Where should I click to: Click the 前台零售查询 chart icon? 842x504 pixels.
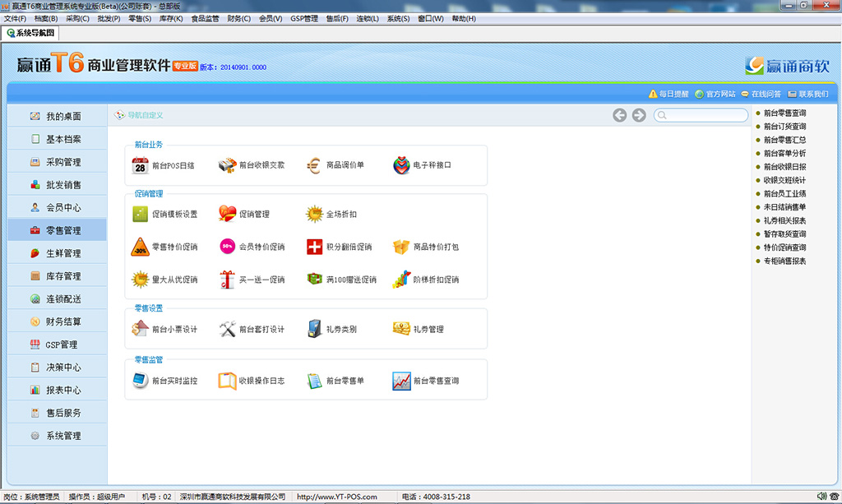point(401,381)
